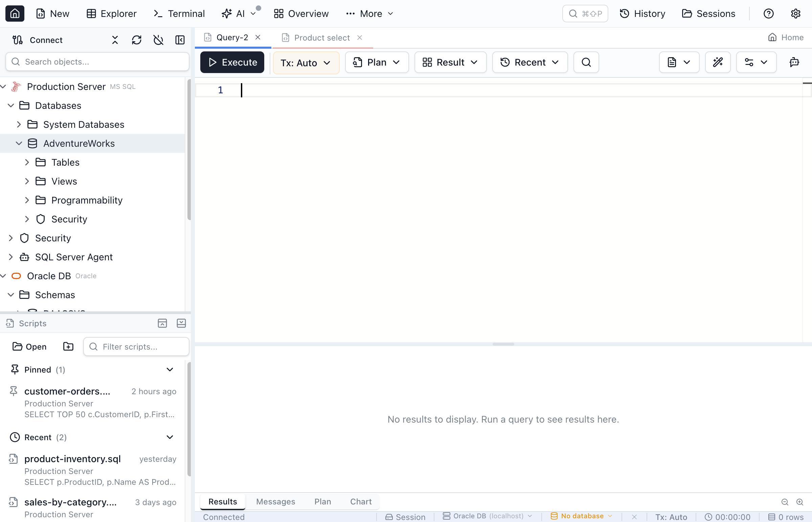Close the Query-2 tab
This screenshot has height=522, width=812.
[x=258, y=37]
